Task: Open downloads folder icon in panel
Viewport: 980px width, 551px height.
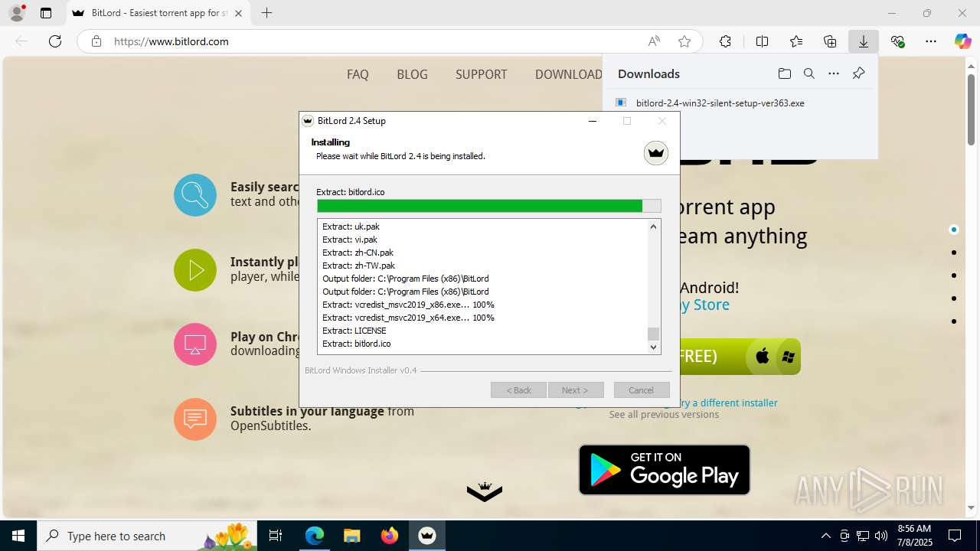Action: pyautogui.click(x=785, y=73)
